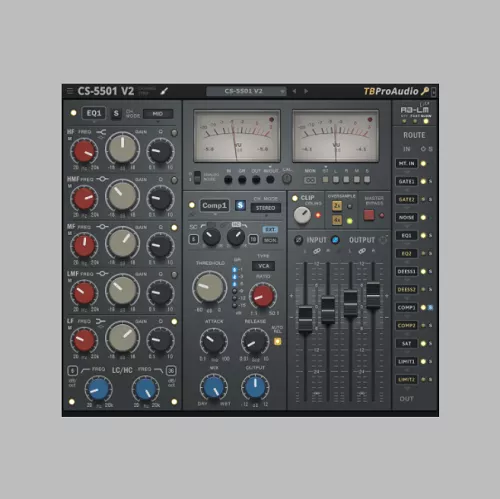Image resolution: width=500 pixels, height=499 pixels.
Task: Click the MON stereo link infinity icon
Action: 310,180
